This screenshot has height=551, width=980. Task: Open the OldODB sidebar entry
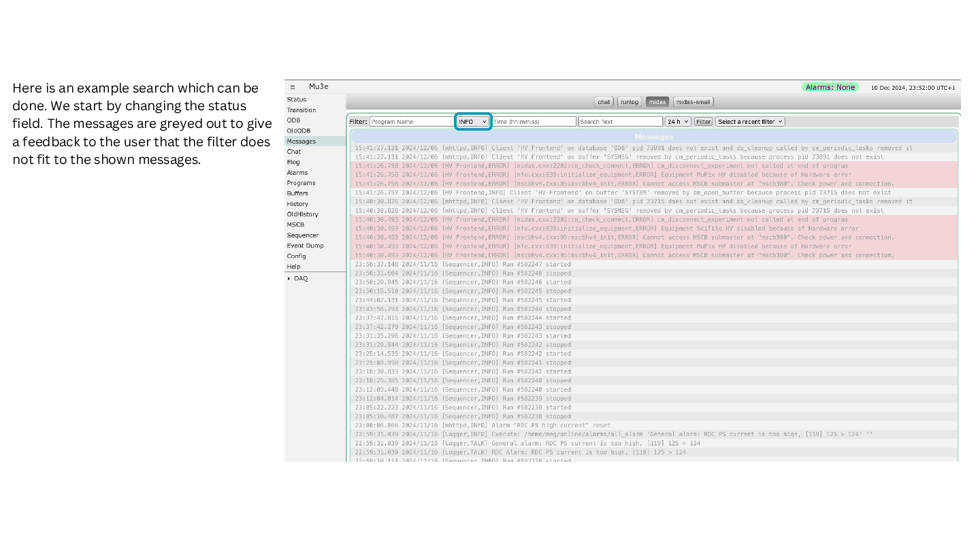pyautogui.click(x=298, y=131)
